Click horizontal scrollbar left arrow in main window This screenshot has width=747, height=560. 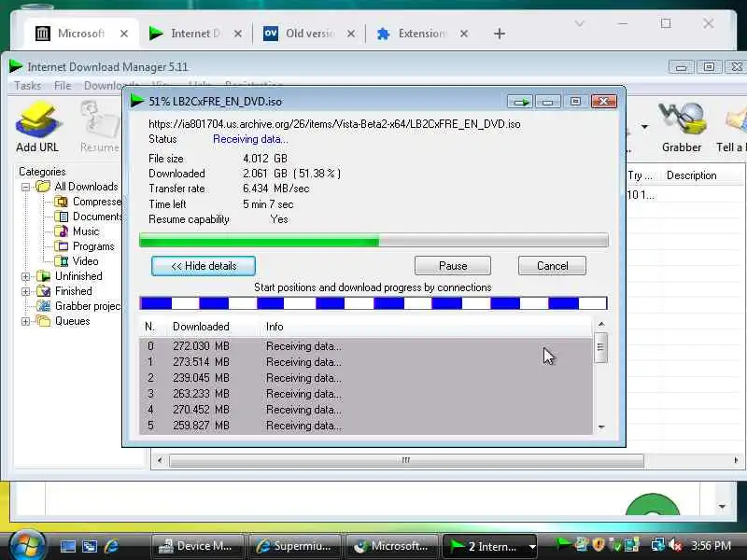click(x=160, y=460)
